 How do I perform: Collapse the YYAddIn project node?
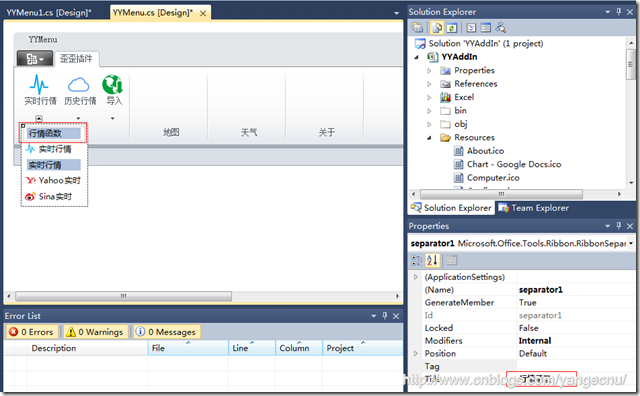(x=416, y=57)
